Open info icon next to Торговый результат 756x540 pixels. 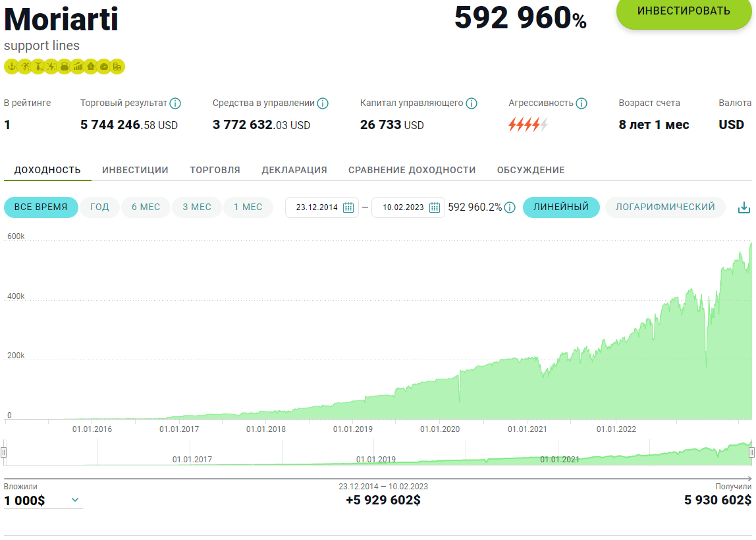coord(175,103)
